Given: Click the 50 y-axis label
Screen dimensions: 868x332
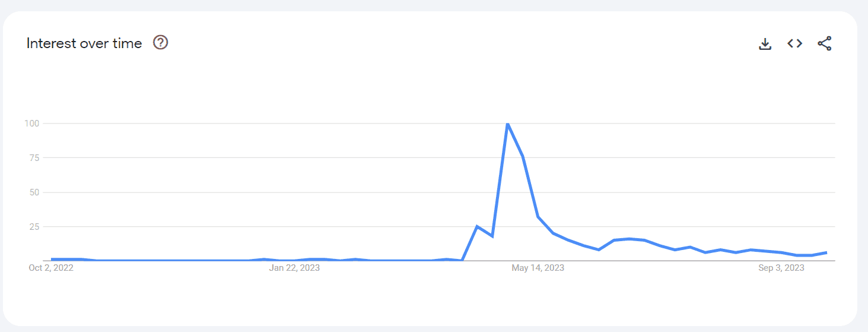Looking at the screenshot, I should click(34, 192).
